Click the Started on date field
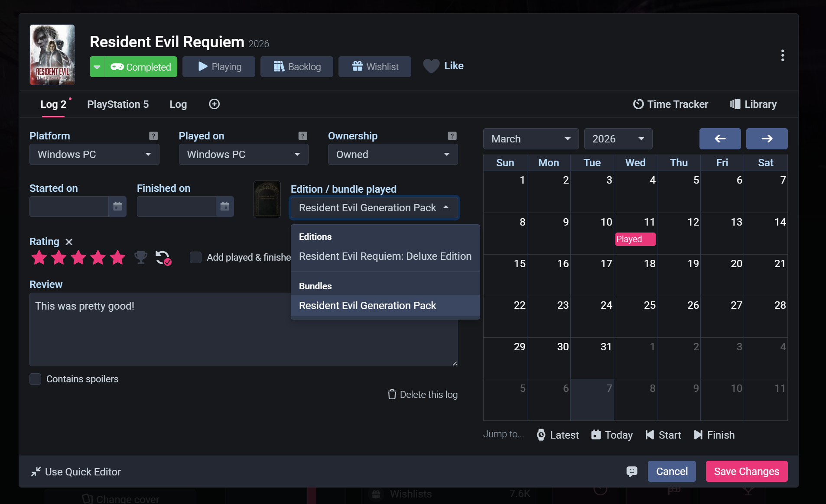Viewport: 826px width, 504px height. (x=69, y=207)
